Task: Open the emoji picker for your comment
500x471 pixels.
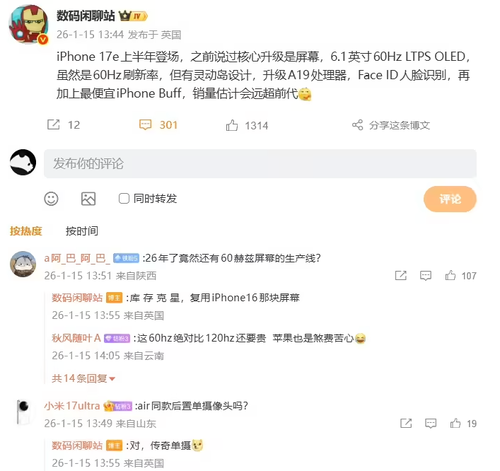Action: pos(51,199)
